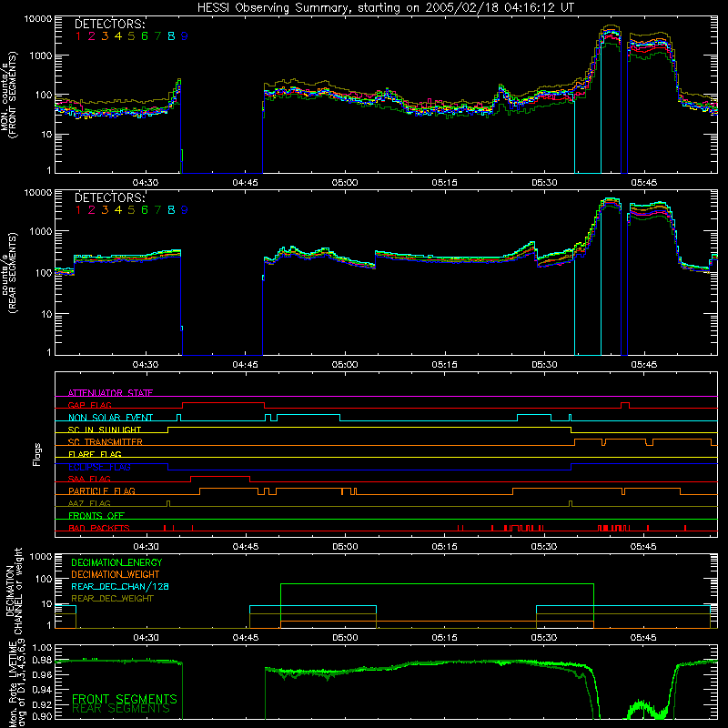Click the 'DECIMATION CHANNEL or weight' axis title
This screenshot has width=728, height=728.
pyautogui.click(x=14, y=591)
